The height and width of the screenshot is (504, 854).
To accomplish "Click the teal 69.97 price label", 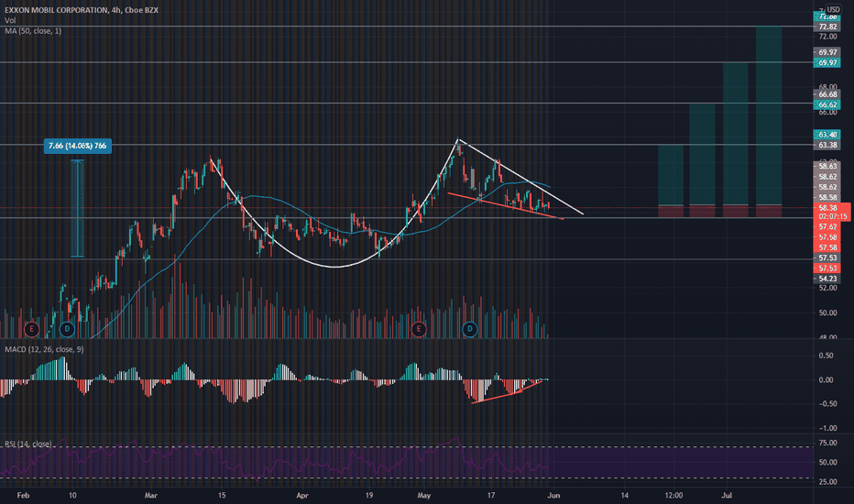I will [827, 62].
